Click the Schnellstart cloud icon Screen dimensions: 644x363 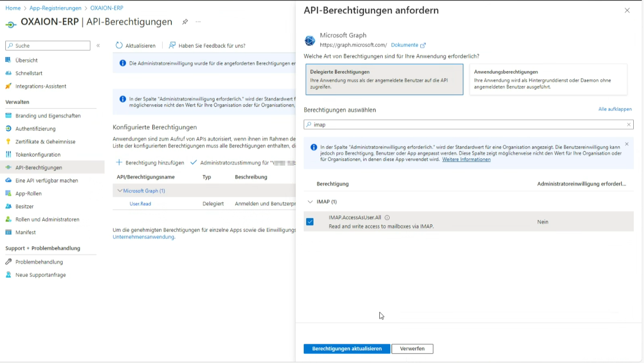8,73
